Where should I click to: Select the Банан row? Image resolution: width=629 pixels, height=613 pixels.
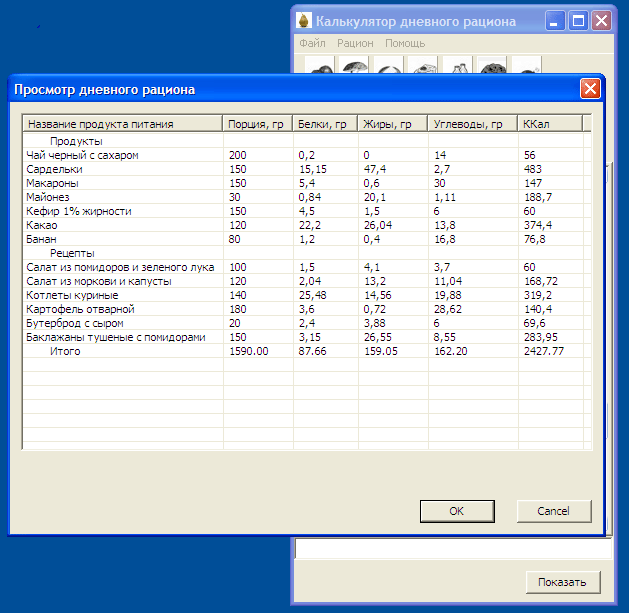tap(306, 239)
